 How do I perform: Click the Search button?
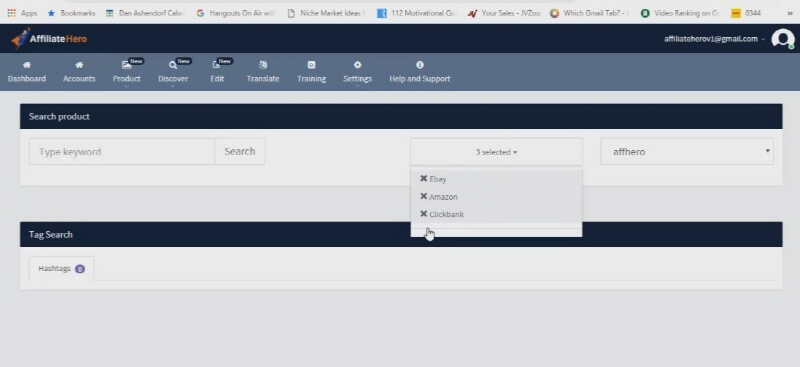[x=240, y=152]
